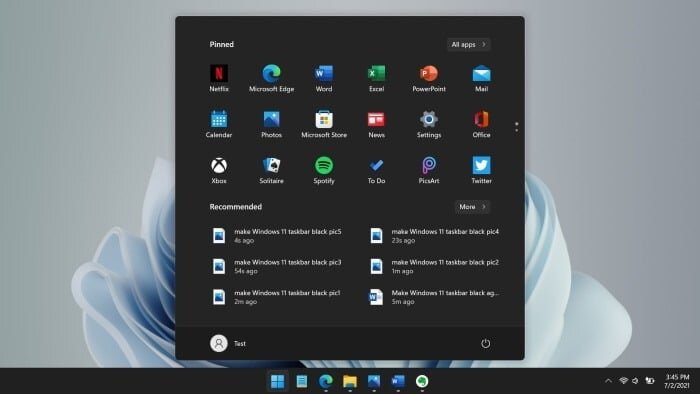Launch Spotify from pinned apps
Screen dimensions: 700x394
click(324, 170)
